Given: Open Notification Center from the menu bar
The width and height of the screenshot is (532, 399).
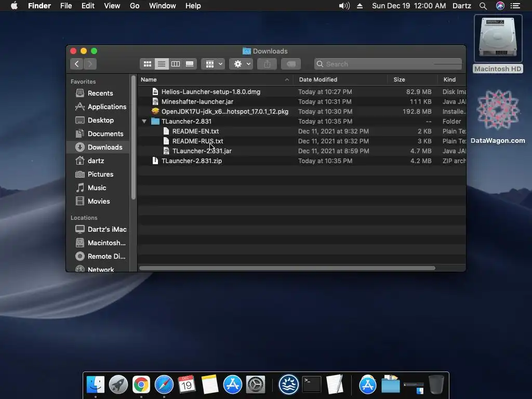Looking at the screenshot, I should click(515, 6).
